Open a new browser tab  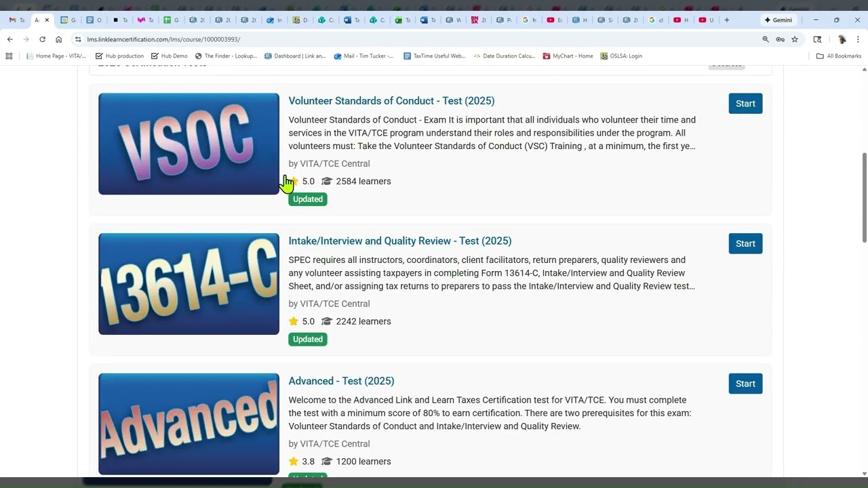pos(727,20)
